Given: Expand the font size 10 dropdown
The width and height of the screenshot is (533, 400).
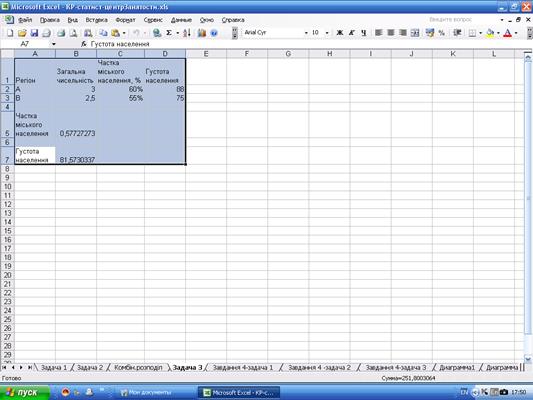Looking at the screenshot, I should (x=327, y=33).
